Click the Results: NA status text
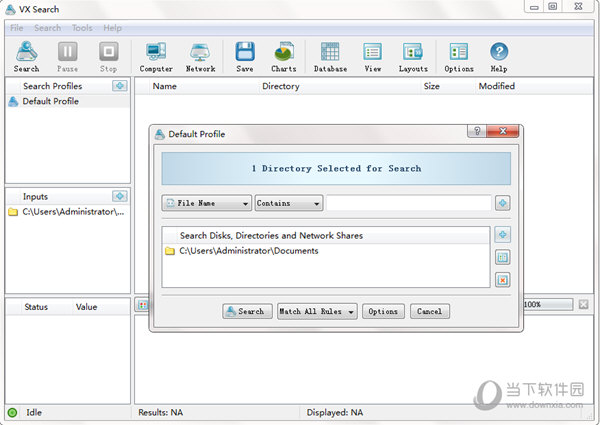The width and height of the screenshot is (600, 425). click(x=160, y=412)
